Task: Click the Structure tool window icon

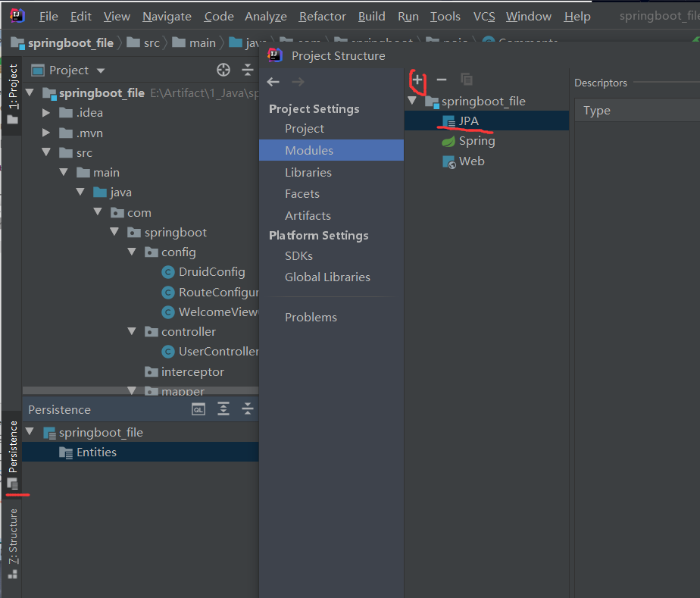Action: [x=13, y=575]
